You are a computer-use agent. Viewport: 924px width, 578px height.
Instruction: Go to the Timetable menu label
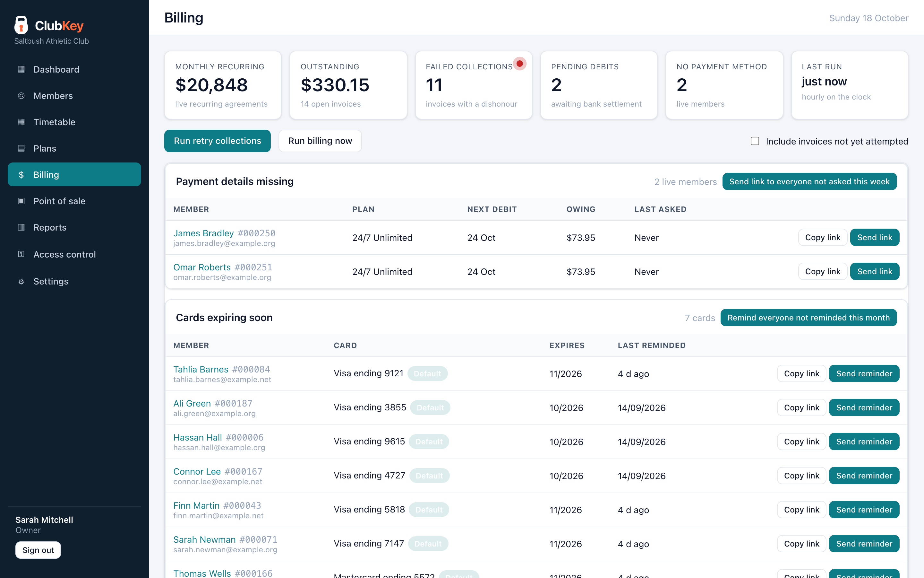click(x=54, y=122)
